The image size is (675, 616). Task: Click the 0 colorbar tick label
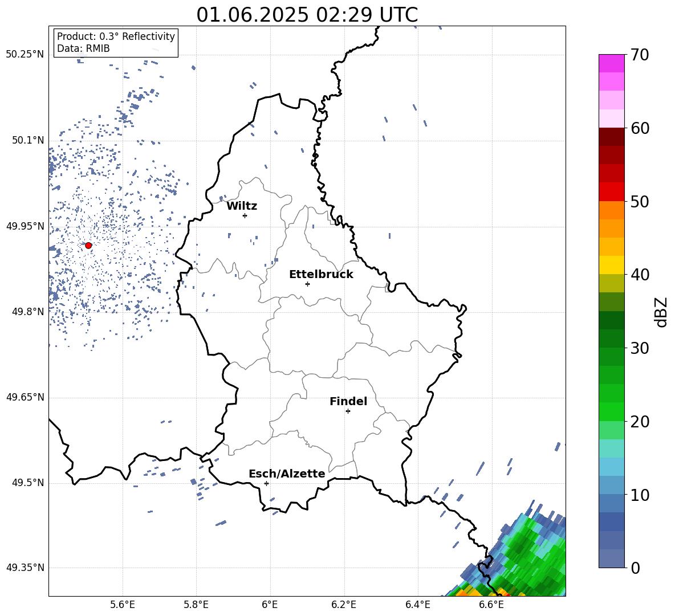tap(636, 568)
